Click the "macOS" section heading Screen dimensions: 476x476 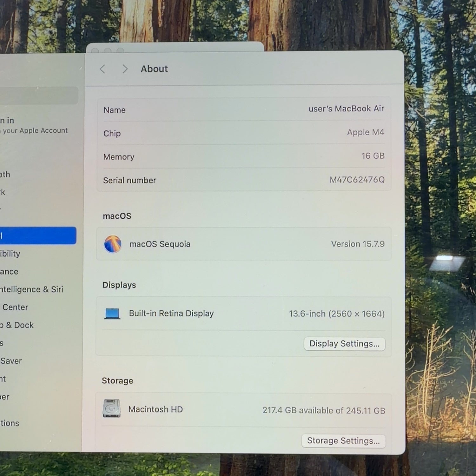point(117,216)
